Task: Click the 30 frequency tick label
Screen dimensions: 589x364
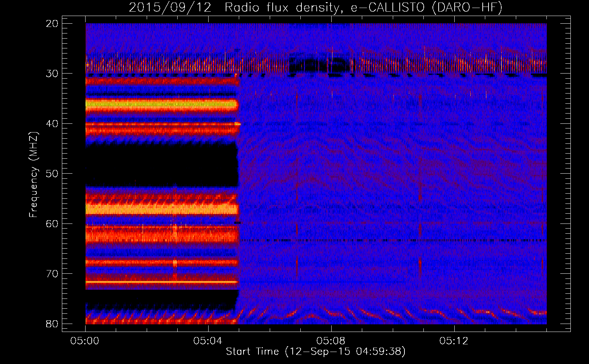Action: (x=52, y=74)
